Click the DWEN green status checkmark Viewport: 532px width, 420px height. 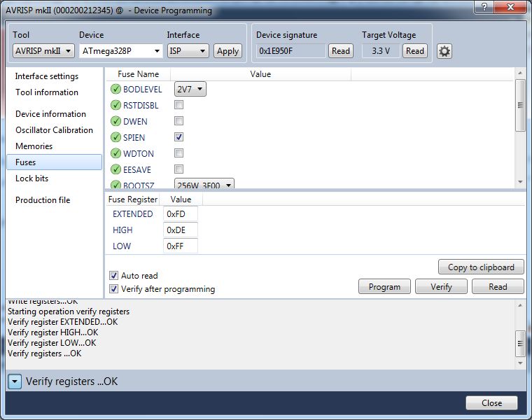[x=115, y=121]
